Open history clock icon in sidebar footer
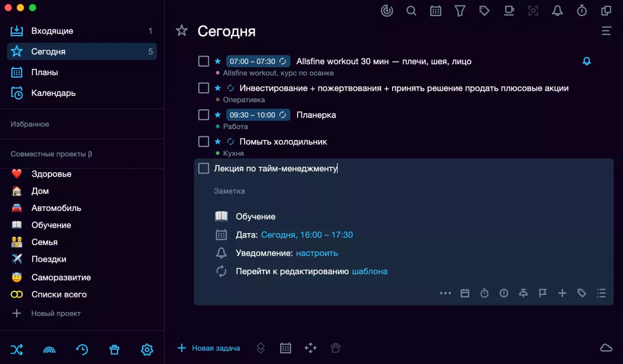 [82, 350]
